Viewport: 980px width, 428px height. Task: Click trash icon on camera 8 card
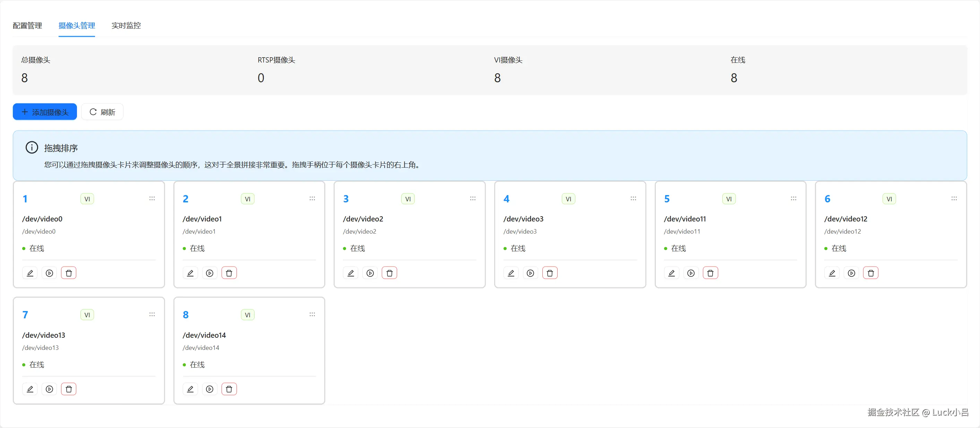click(229, 389)
